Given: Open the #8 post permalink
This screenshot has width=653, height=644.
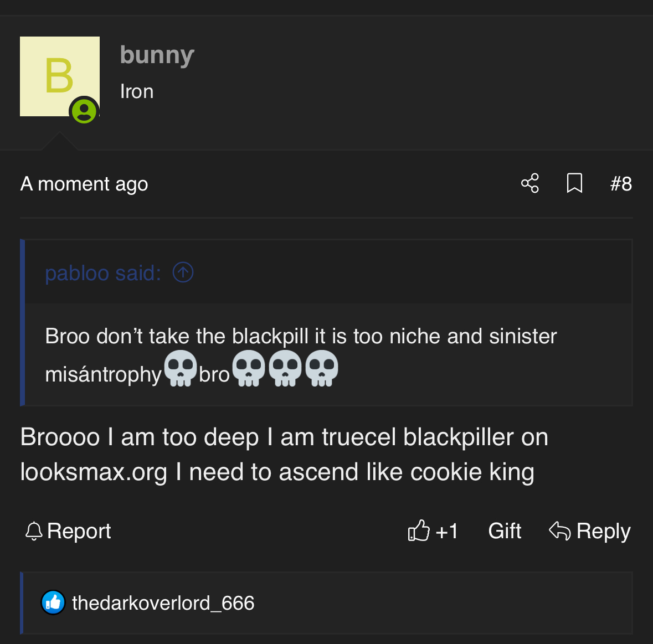Looking at the screenshot, I should pos(621,184).
